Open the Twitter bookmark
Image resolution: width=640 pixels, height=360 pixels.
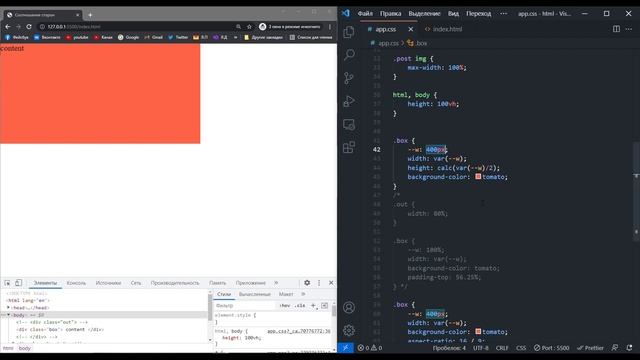pos(178,37)
